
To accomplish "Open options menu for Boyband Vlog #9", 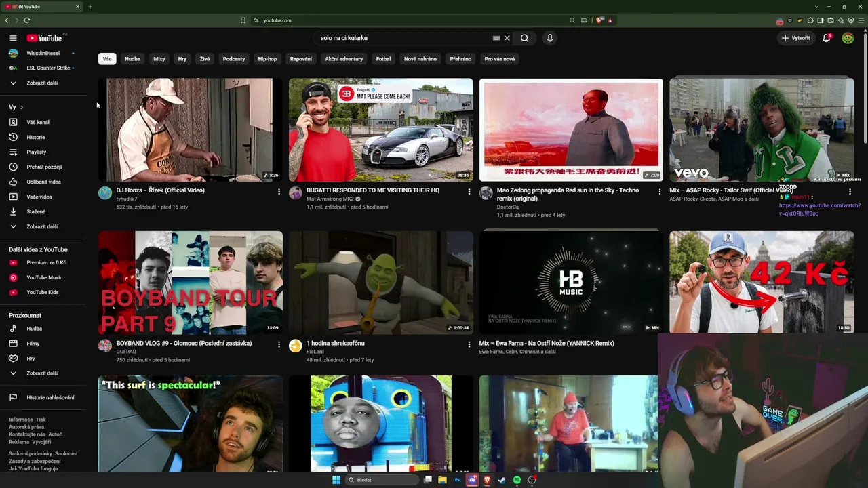I will [x=279, y=344].
